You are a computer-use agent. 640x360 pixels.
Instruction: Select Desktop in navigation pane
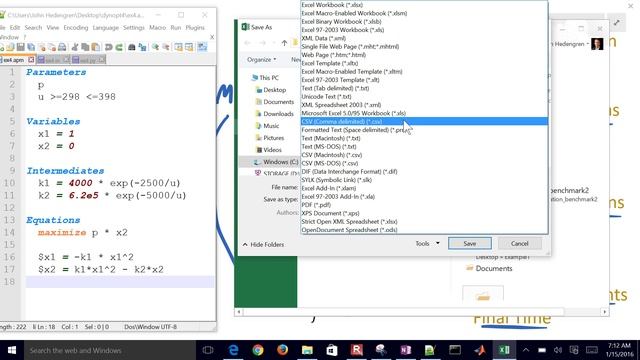[x=271, y=90]
